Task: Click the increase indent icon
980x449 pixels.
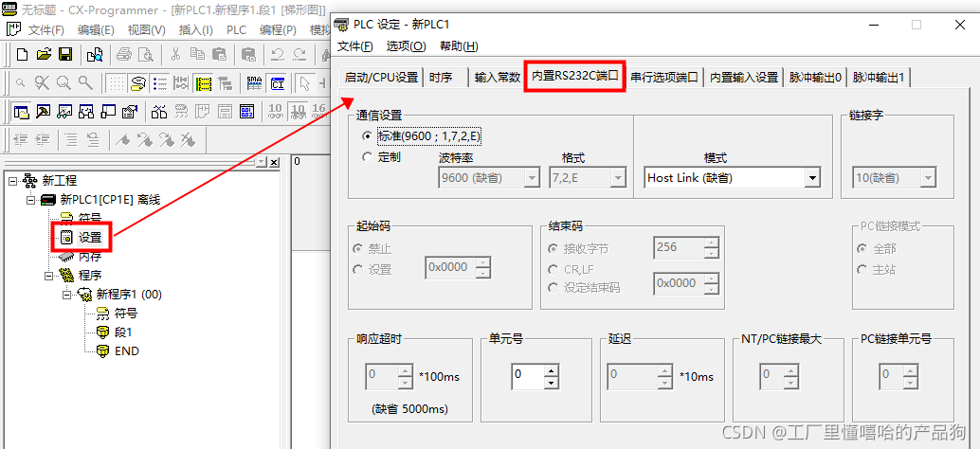Action: [42, 140]
